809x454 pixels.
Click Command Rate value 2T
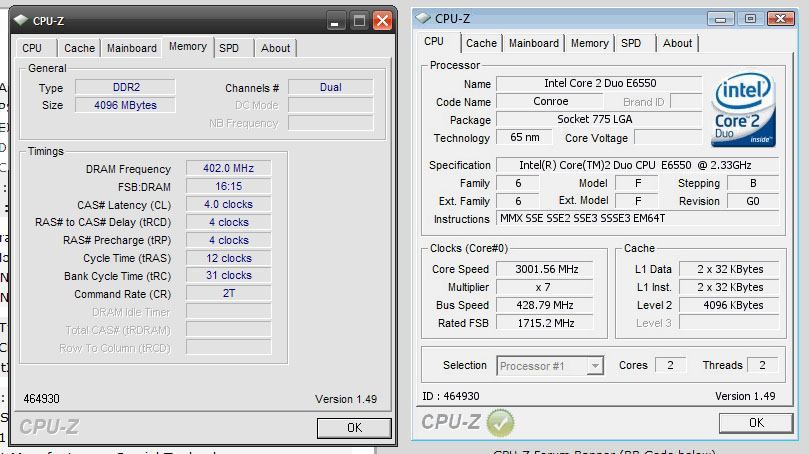229,294
